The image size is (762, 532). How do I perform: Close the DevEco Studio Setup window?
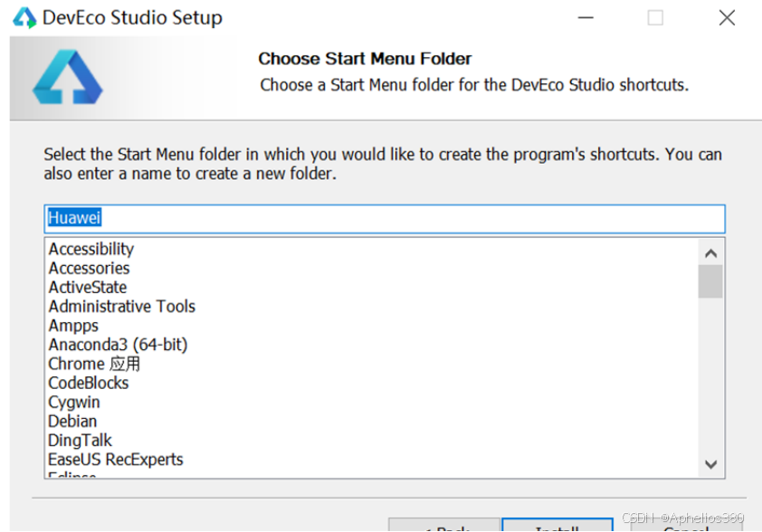727,18
